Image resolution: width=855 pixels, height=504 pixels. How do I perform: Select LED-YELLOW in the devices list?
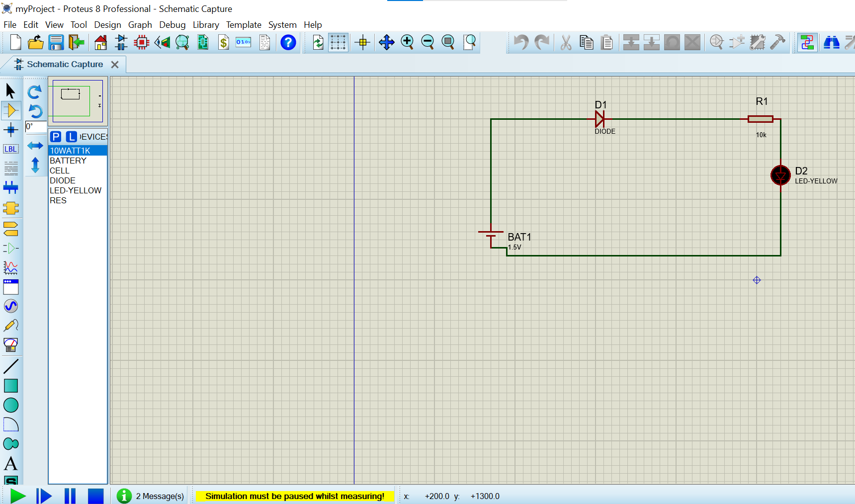76,190
